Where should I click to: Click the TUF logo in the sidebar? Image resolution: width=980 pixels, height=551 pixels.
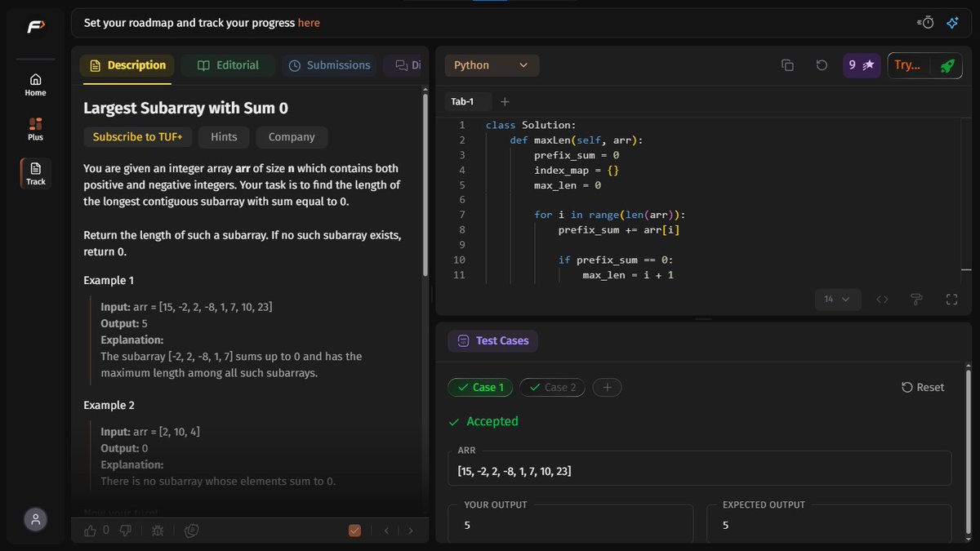tap(35, 26)
